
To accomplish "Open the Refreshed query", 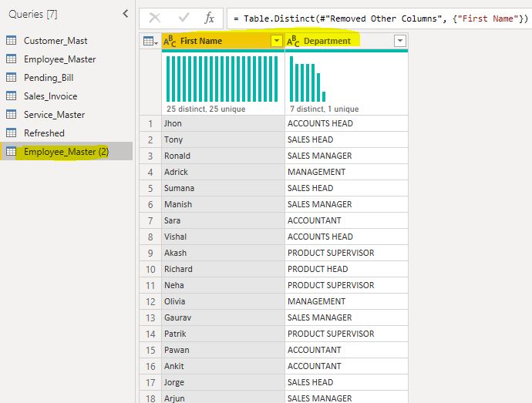I will click(66, 133).
